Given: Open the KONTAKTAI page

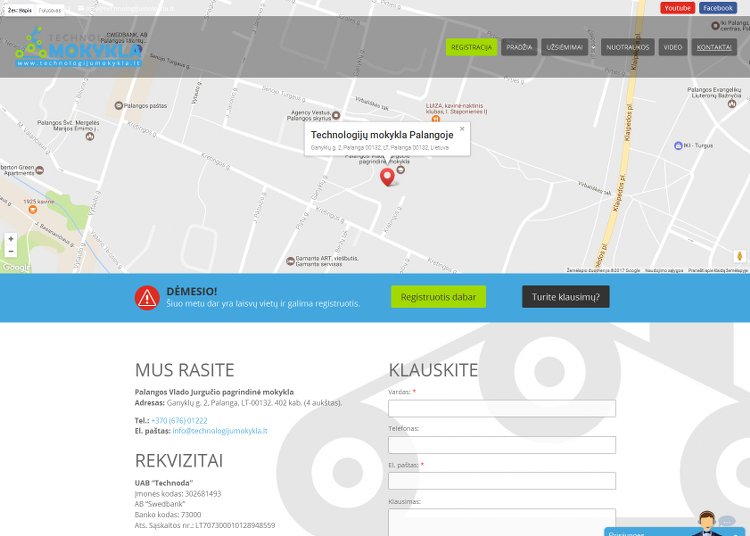Looking at the screenshot, I should pyautogui.click(x=714, y=47).
